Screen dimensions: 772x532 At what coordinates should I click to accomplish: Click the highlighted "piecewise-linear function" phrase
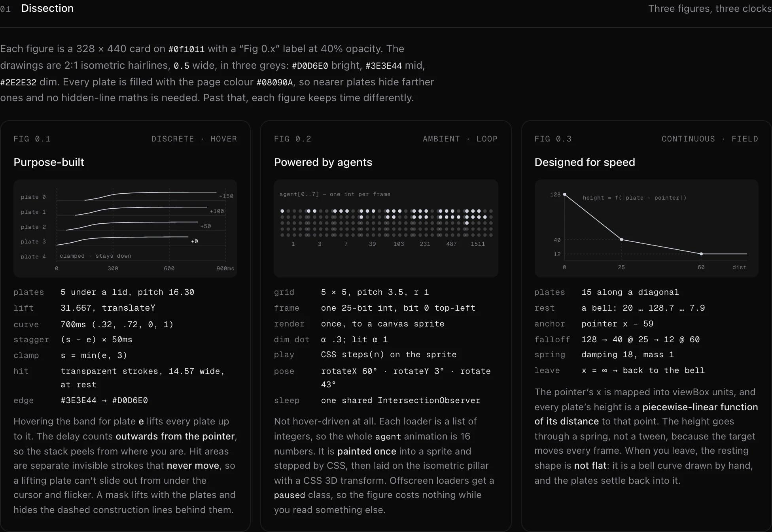pyautogui.click(x=700, y=407)
